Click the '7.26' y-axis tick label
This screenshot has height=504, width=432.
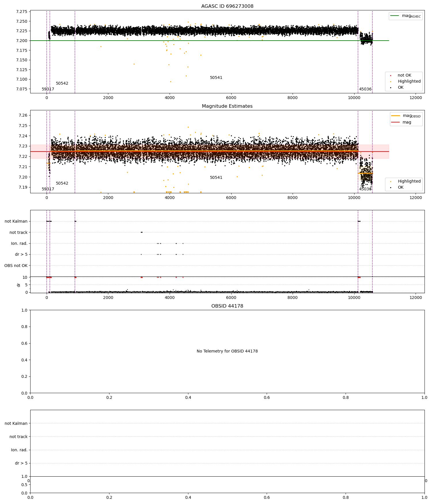(23, 115)
